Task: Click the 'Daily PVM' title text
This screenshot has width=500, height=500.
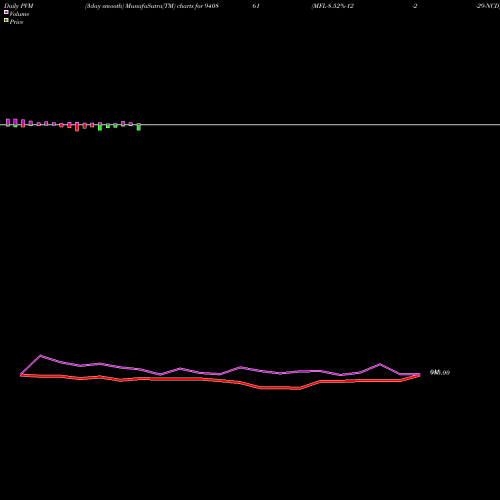Action: pyautogui.click(x=19, y=6)
